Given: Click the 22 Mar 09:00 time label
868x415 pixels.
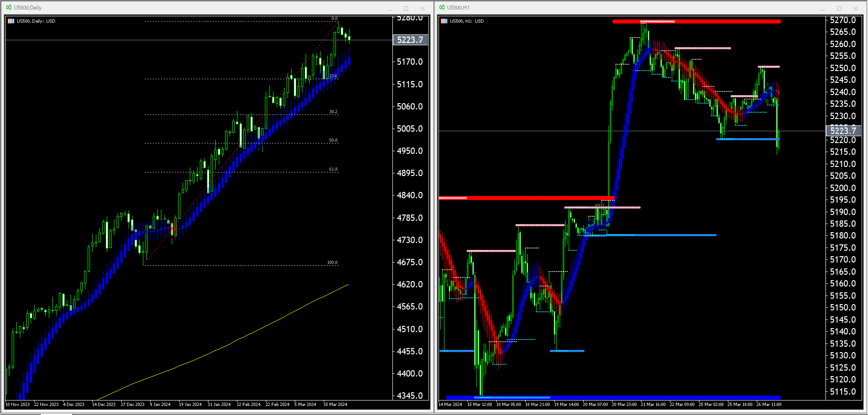Looking at the screenshot, I should pos(682,405).
